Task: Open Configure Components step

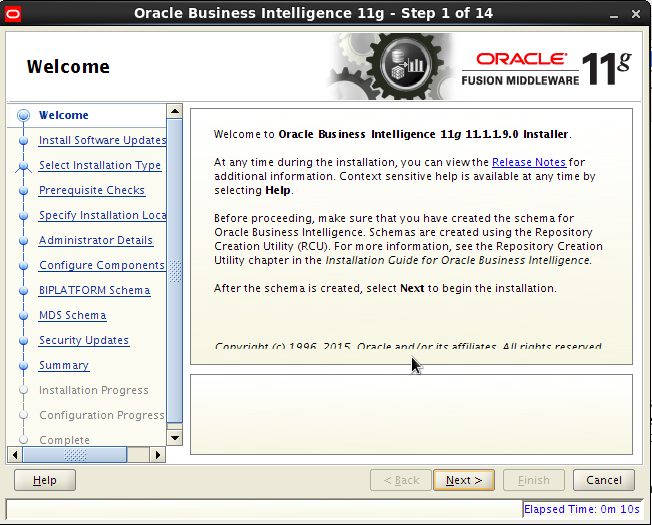Action: (x=102, y=265)
